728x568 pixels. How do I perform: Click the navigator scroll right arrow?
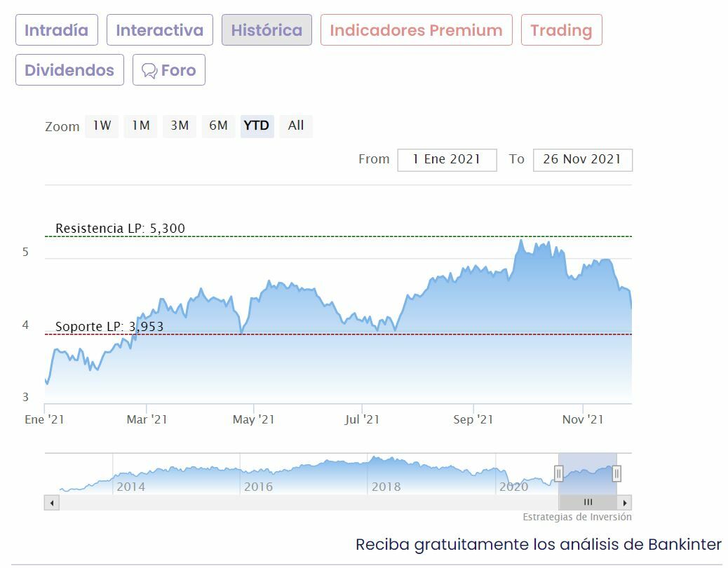625,503
